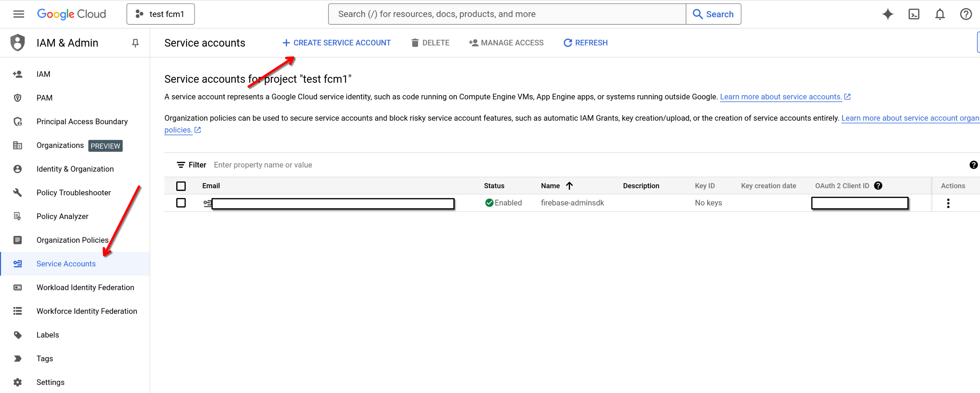Navigate to Workload Identity Federation

(x=85, y=287)
